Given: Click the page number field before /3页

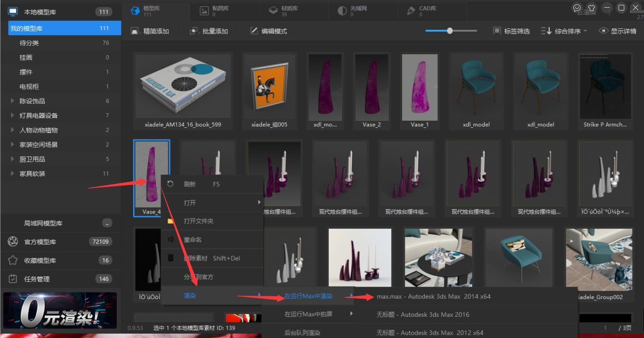Looking at the screenshot, I should pyautogui.click(x=605, y=328).
